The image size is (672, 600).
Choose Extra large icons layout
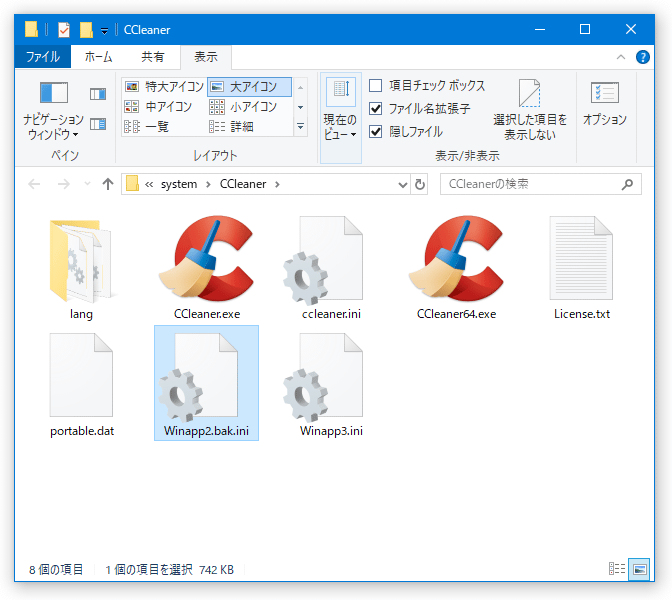164,87
